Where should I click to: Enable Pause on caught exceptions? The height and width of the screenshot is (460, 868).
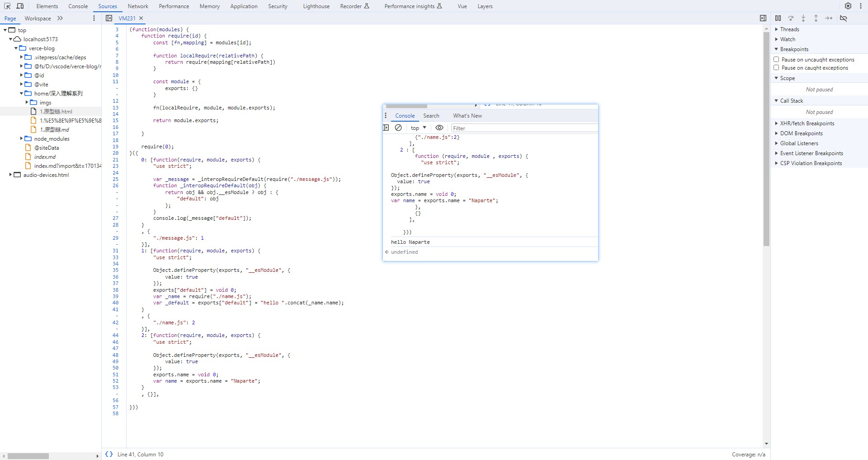[776, 67]
